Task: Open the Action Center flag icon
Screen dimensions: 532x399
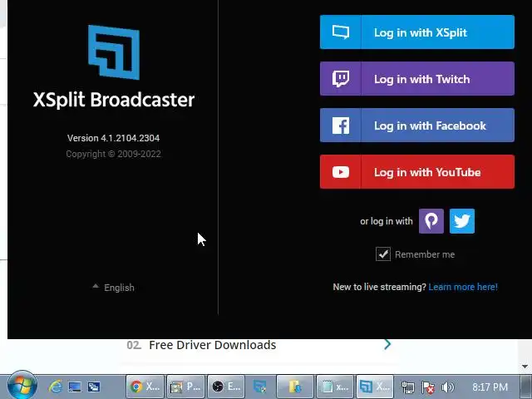Action: coord(427,387)
